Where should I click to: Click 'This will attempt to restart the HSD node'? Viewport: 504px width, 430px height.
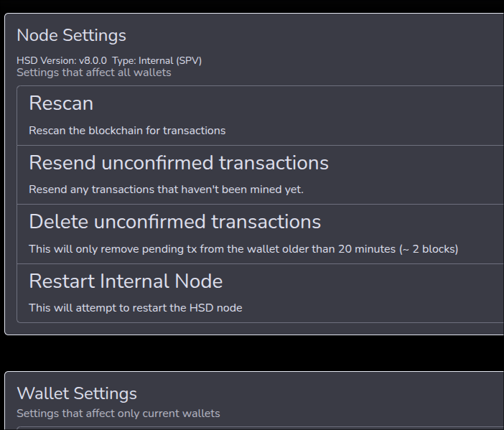point(135,308)
